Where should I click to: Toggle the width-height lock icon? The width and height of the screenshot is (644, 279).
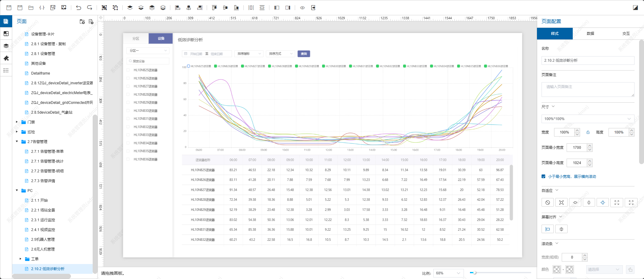pyautogui.click(x=588, y=132)
